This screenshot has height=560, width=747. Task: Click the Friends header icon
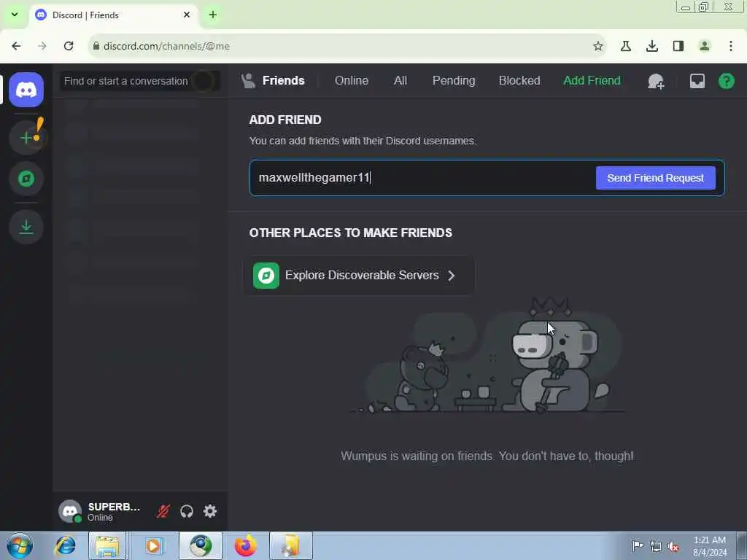tap(248, 80)
